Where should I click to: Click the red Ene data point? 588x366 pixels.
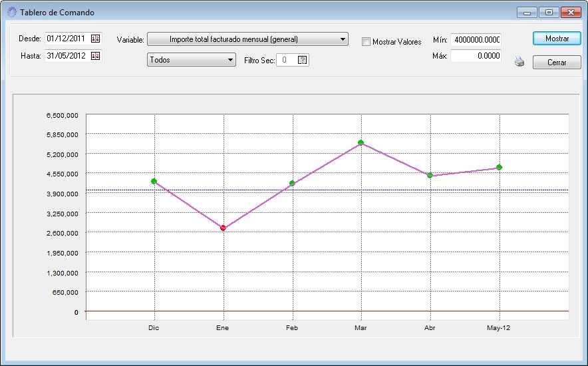[223, 228]
